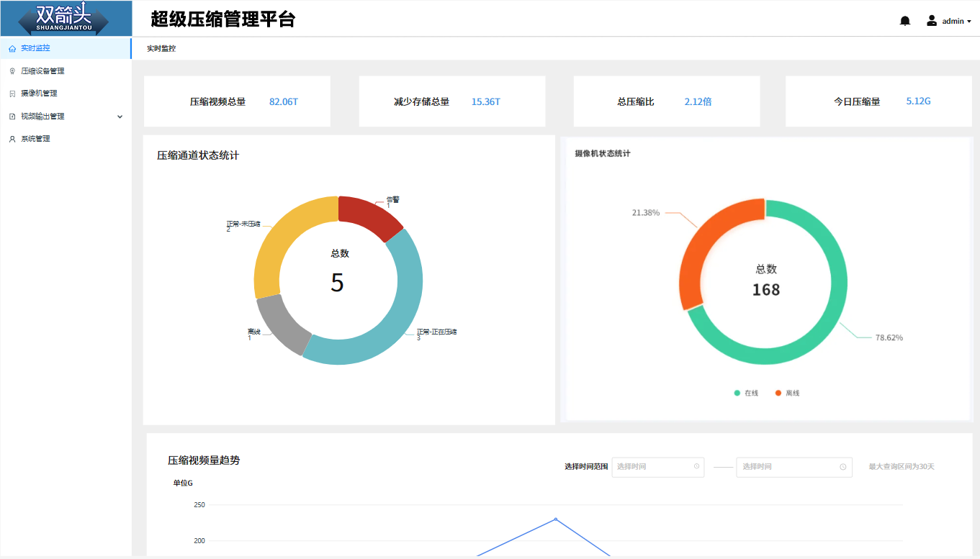Click the line chart peak data point

(555, 519)
